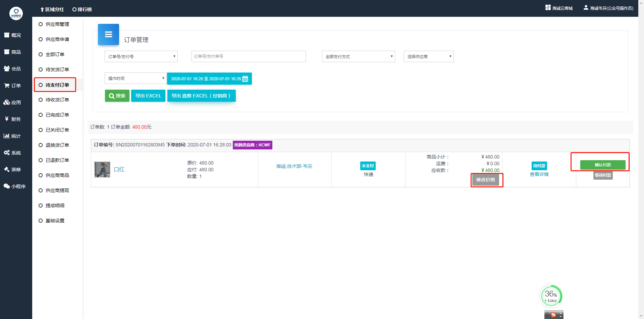Expand the 选择供应商 dropdown
Viewport: 644px width, 319px height.
coord(429,56)
